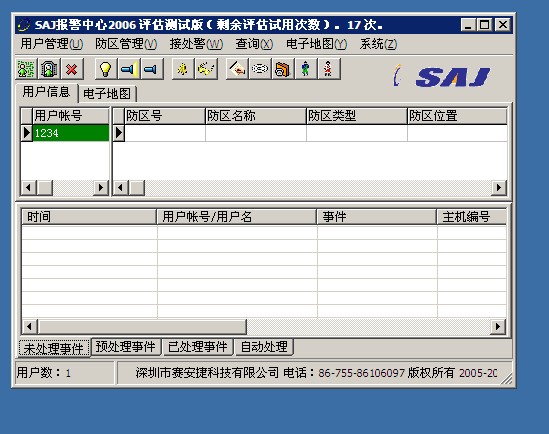
Task: Click the yellow running figure icon
Action: pos(183,69)
